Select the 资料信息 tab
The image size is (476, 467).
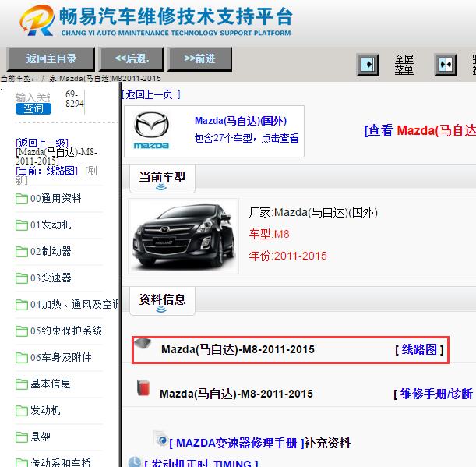(x=162, y=300)
